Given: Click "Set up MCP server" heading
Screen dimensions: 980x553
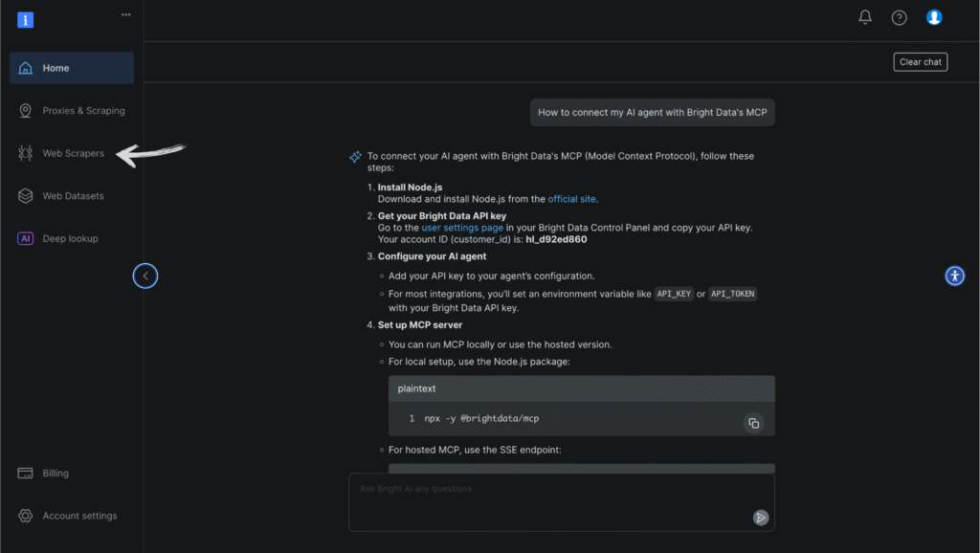Looking at the screenshot, I should click(420, 325).
